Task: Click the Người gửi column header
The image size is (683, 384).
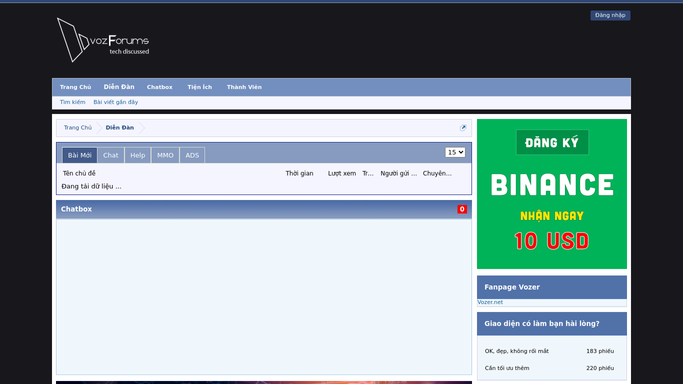Action: [399, 173]
